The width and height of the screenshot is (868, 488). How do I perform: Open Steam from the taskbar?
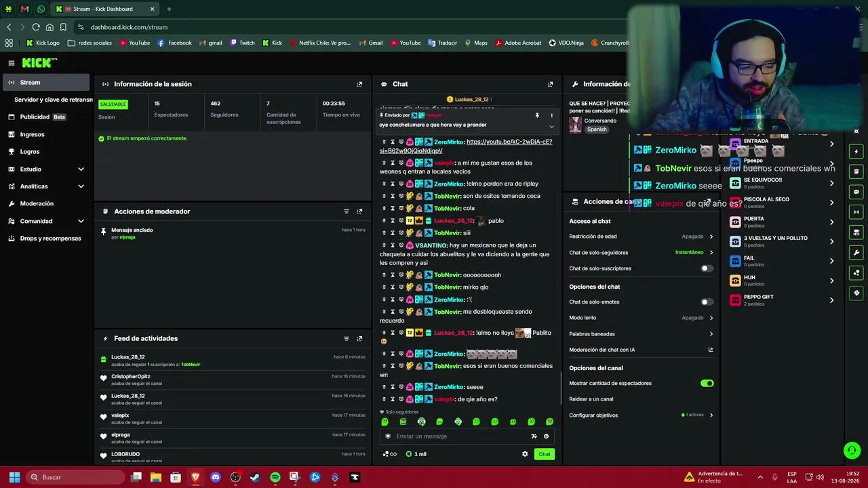tap(255, 477)
